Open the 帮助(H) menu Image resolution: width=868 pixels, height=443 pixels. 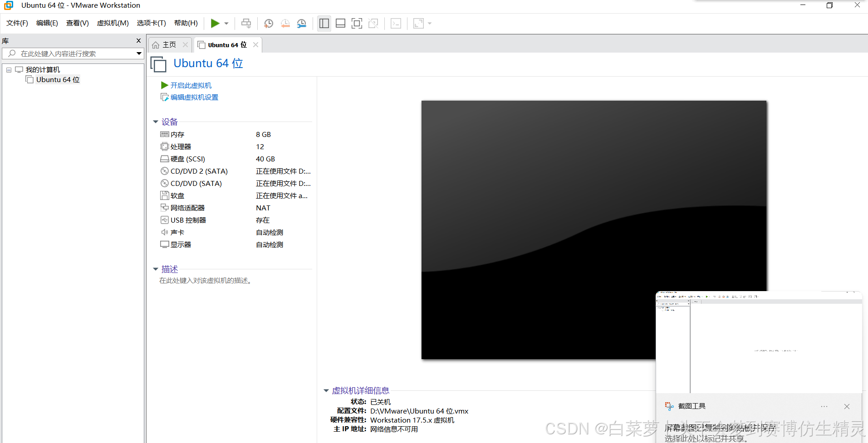pos(186,23)
